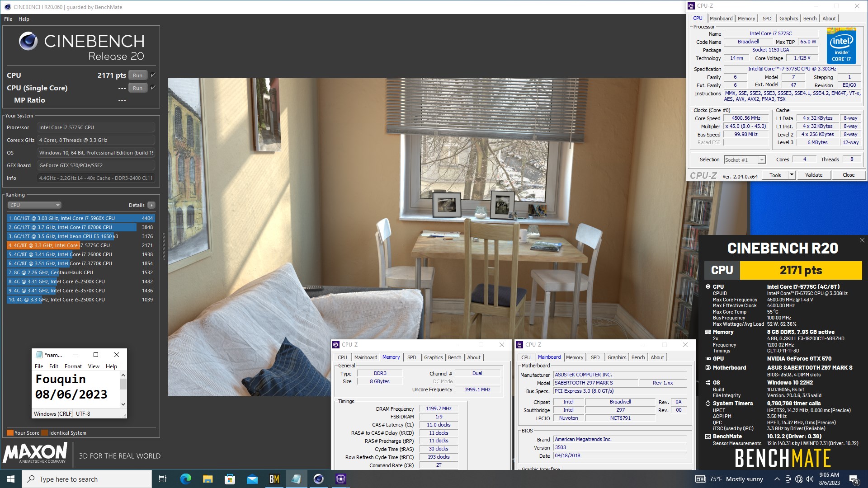Open the Cinebench File menu
The image size is (868, 488).
[8, 19]
